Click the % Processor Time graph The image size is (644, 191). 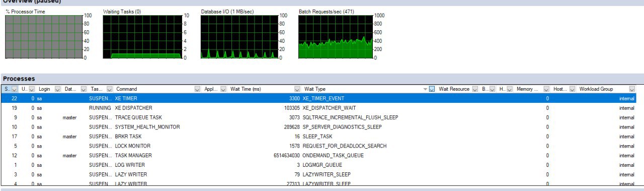tap(44, 36)
